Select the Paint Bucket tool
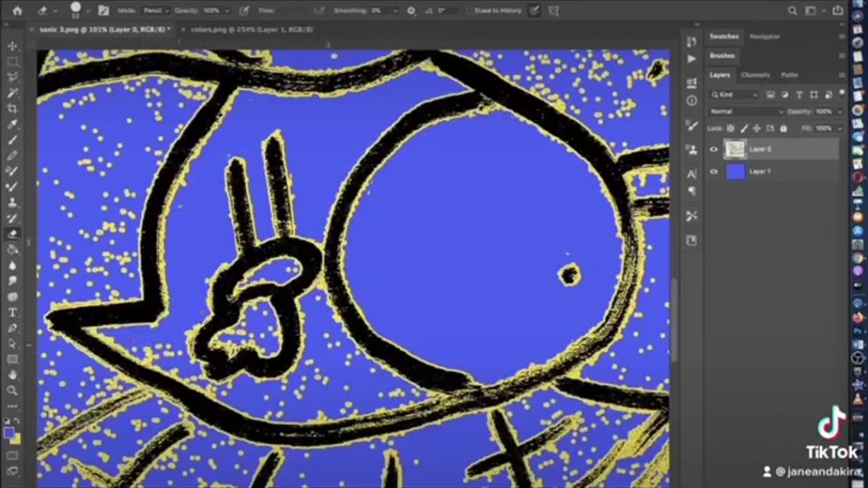 click(12, 249)
